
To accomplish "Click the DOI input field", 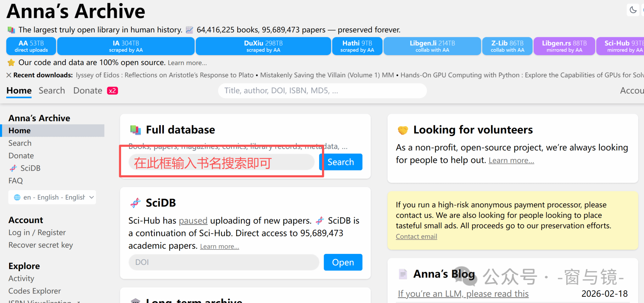I will (x=224, y=262).
